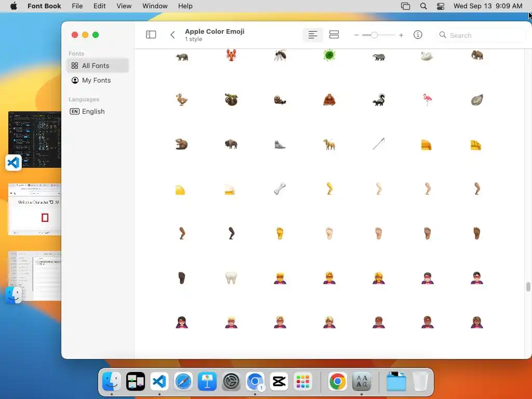Switch to the repertoire rows view

pos(334,35)
